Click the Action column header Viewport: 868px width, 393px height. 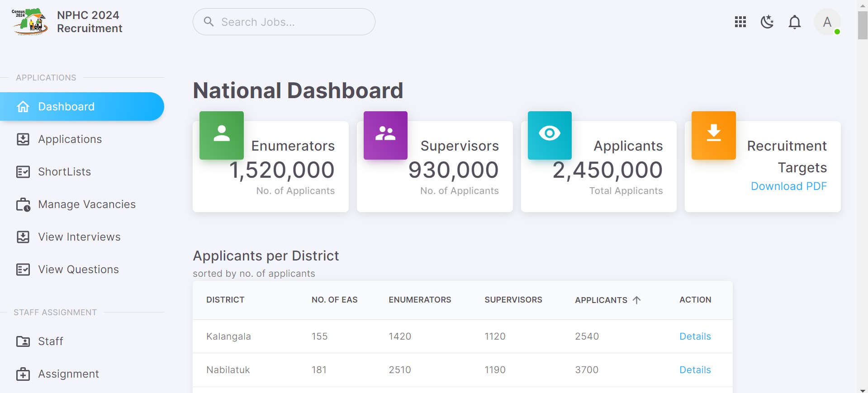click(x=695, y=300)
